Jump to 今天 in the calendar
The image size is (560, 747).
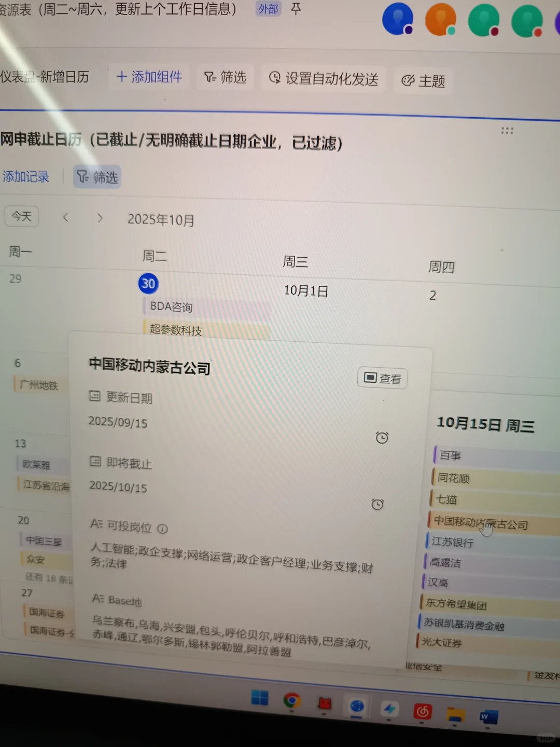[x=22, y=216]
